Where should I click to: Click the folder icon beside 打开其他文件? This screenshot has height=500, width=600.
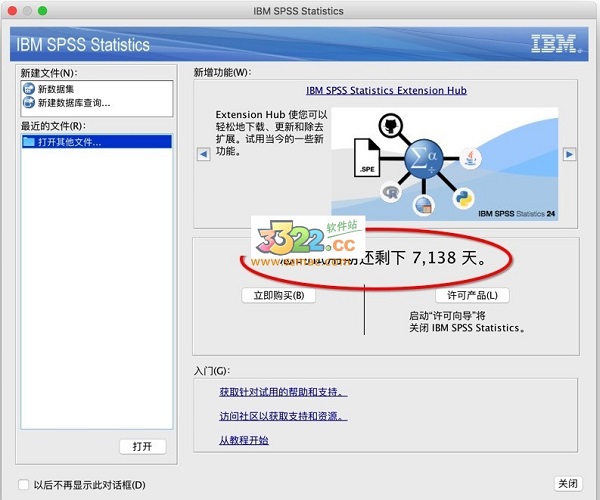point(29,142)
